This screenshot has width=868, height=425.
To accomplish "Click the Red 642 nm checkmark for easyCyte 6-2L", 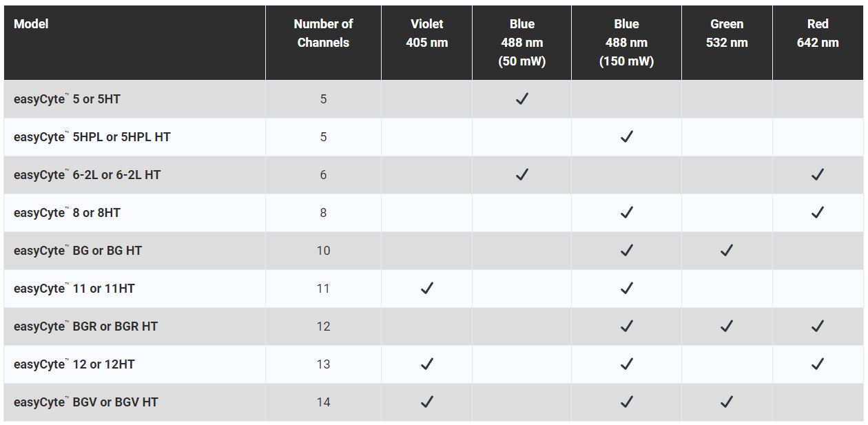I will 817,175.
